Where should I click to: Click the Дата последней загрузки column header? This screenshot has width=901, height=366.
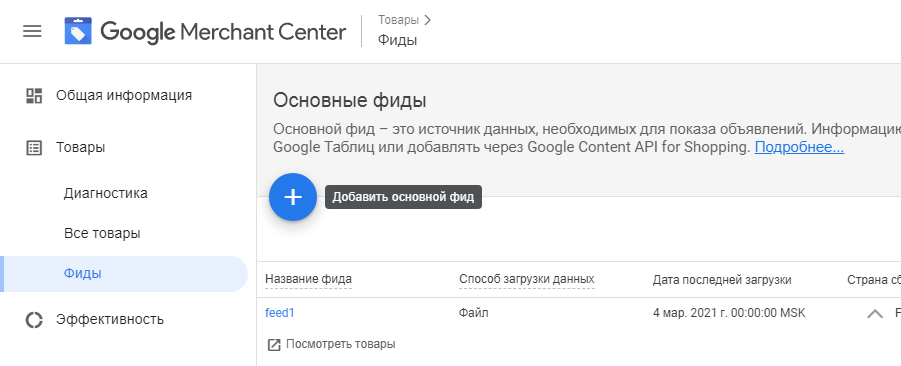tap(722, 280)
